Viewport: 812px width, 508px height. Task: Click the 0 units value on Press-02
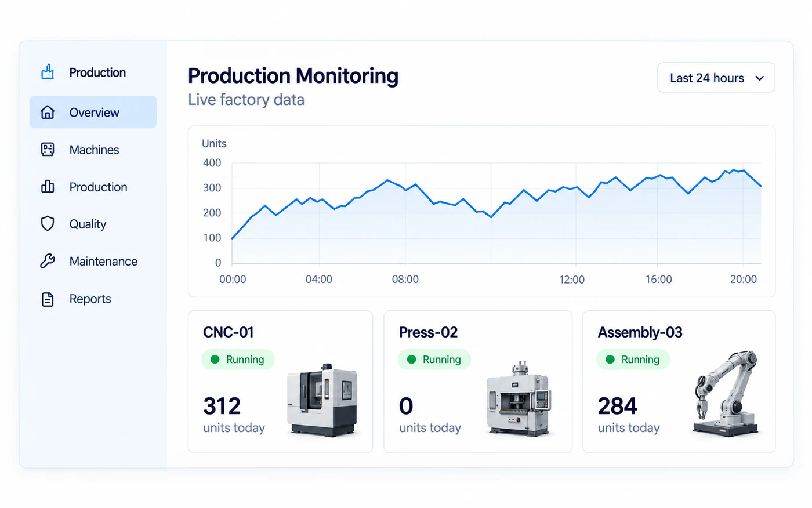pos(406,406)
